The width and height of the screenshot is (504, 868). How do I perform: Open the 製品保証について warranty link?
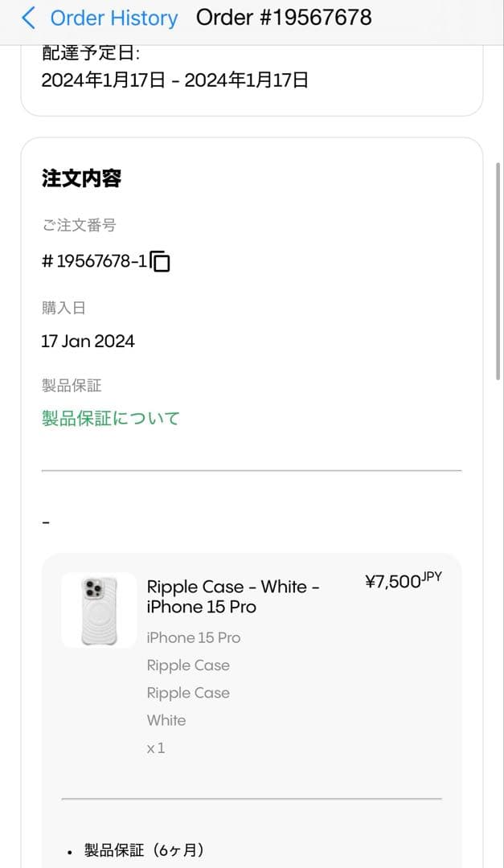point(111,418)
